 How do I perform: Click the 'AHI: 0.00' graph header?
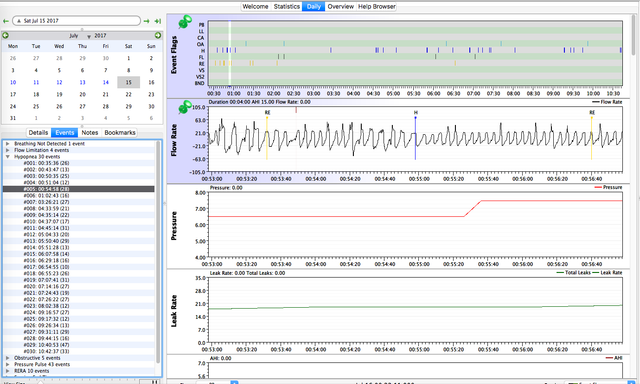[x=220, y=358]
